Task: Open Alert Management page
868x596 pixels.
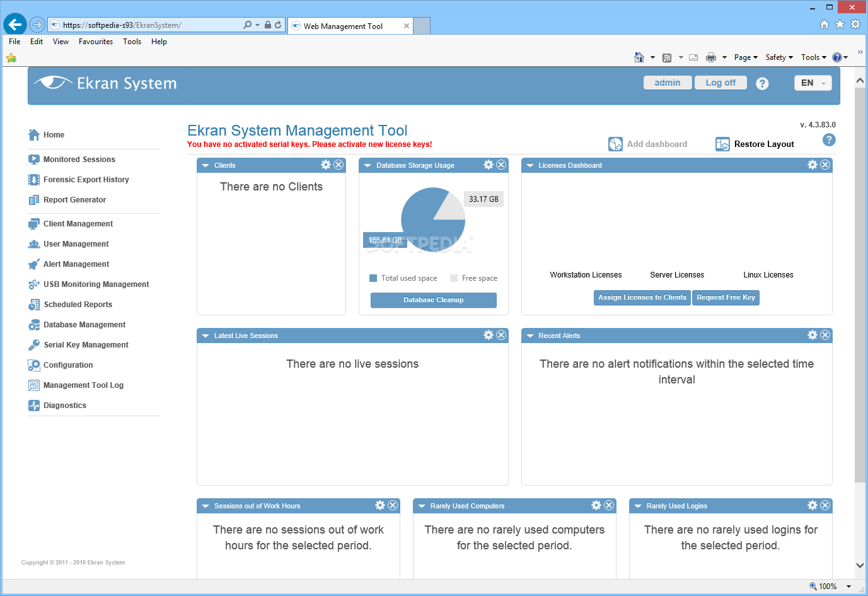Action: (69, 264)
